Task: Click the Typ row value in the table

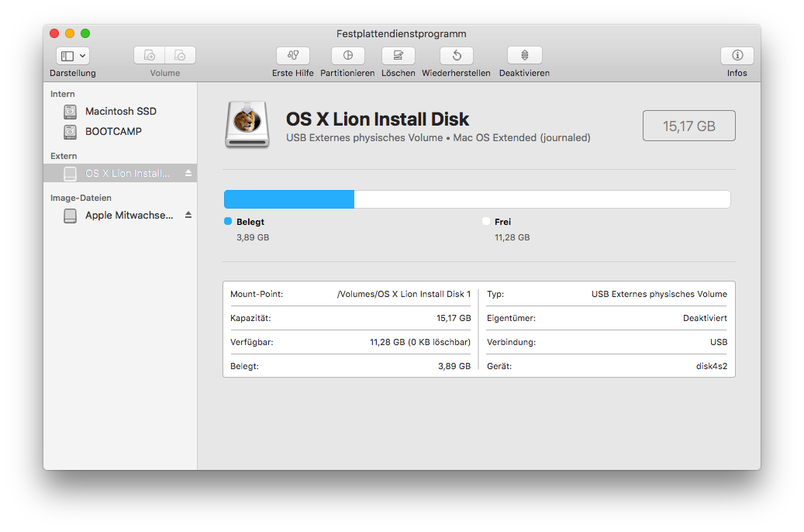Action: click(659, 294)
